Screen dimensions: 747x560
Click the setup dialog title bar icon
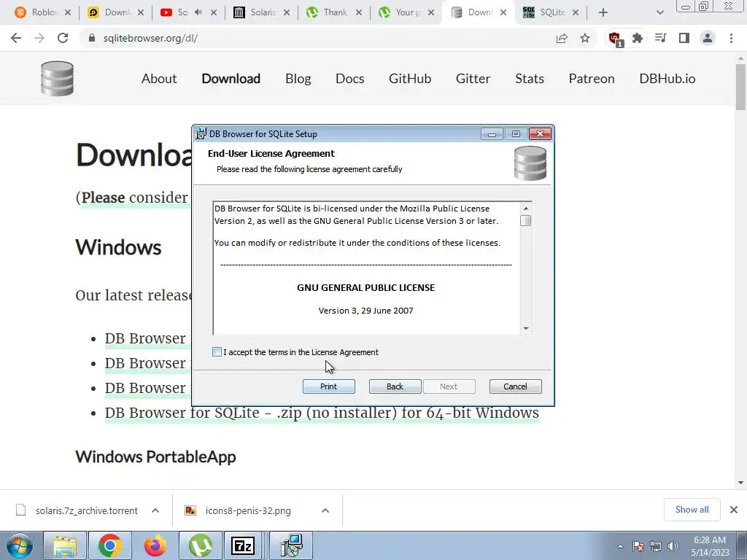[201, 134]
